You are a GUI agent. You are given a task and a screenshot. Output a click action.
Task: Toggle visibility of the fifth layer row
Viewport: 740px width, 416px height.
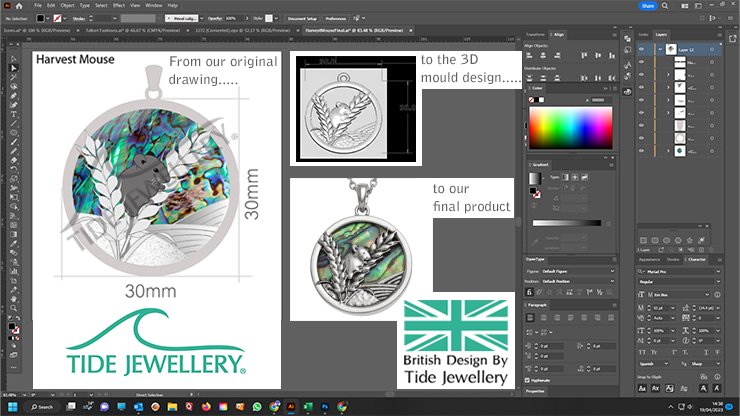tap(641, 100)
